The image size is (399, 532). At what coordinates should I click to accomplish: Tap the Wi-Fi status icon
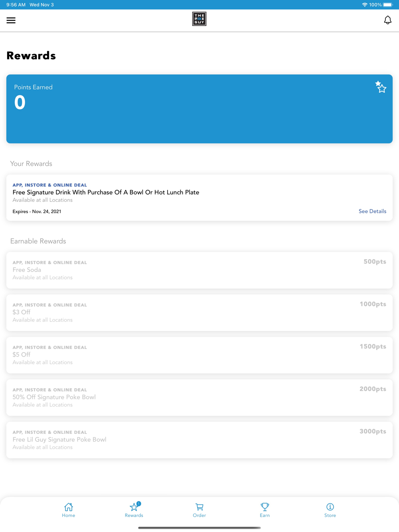click(364, 5)
